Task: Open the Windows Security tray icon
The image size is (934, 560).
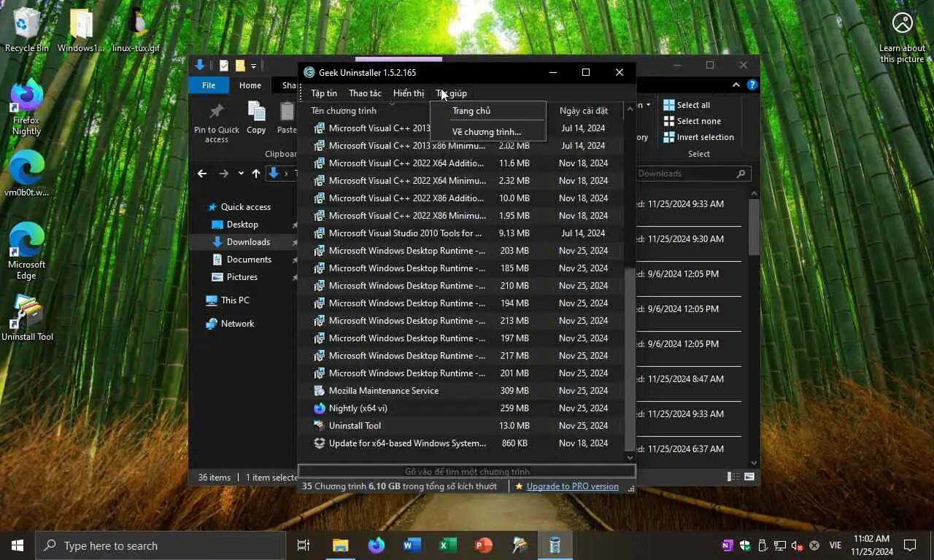Action: coord(745,545)
